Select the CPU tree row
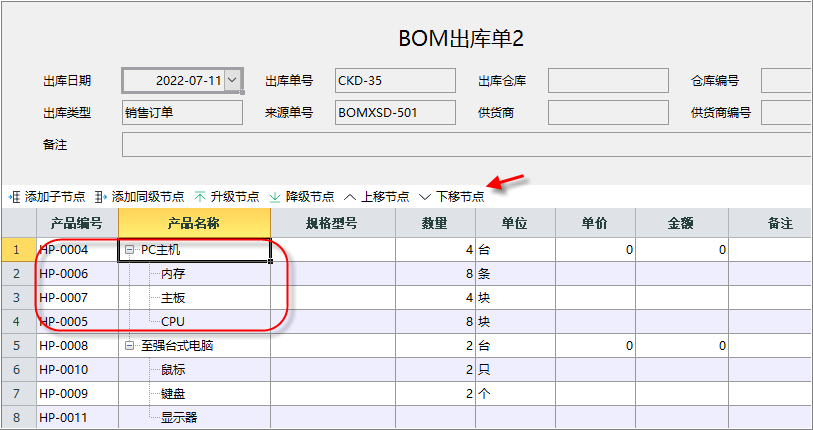This screenshot has height=430, width=813. 194,322
